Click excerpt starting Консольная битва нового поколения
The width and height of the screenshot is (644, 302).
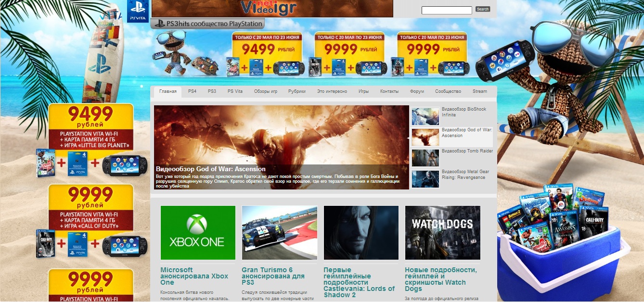195,295
